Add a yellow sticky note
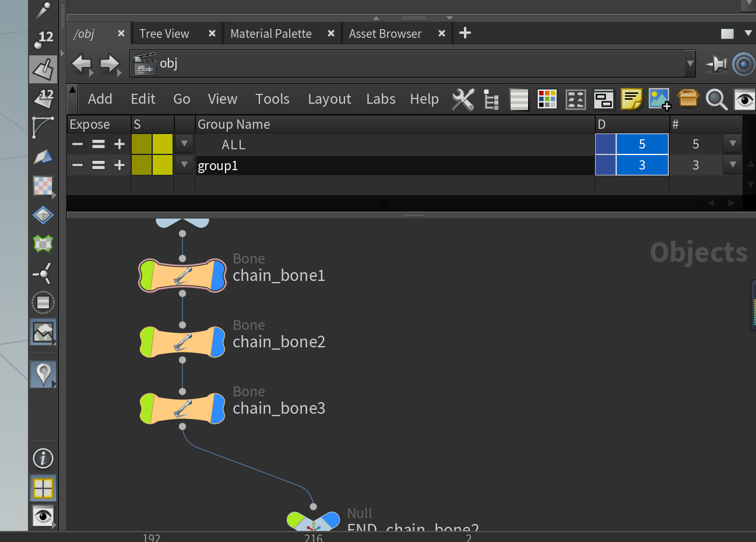The image size is (756, 542). pos(631,99)
